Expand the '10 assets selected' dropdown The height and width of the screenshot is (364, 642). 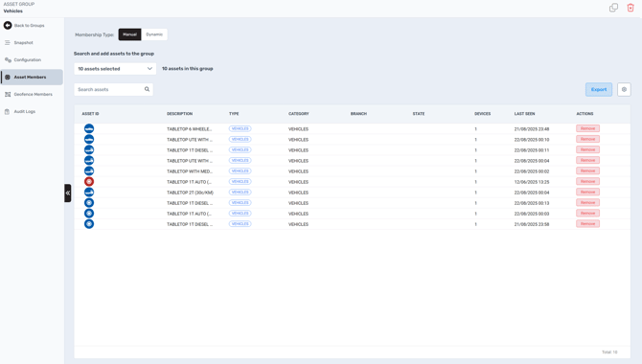[115, 69]
